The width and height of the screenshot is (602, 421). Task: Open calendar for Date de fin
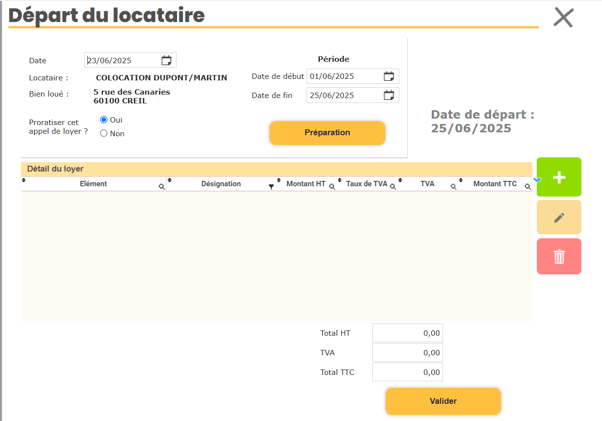pyautogui.click(x=389, y=95)
